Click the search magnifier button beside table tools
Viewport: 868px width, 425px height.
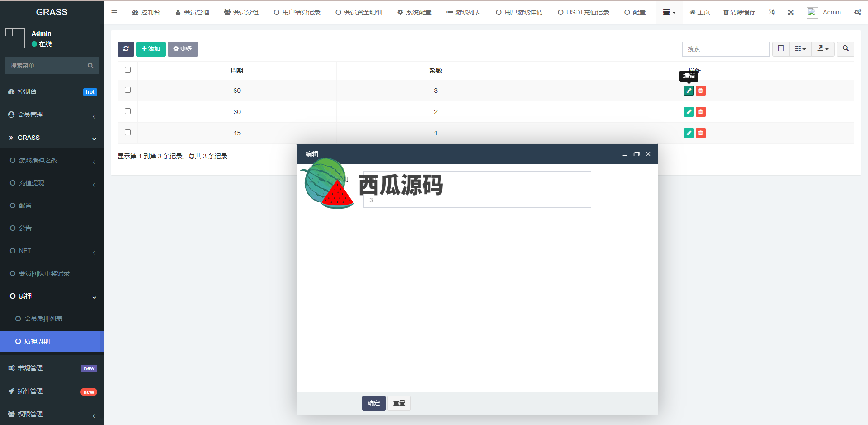point(845,49)
